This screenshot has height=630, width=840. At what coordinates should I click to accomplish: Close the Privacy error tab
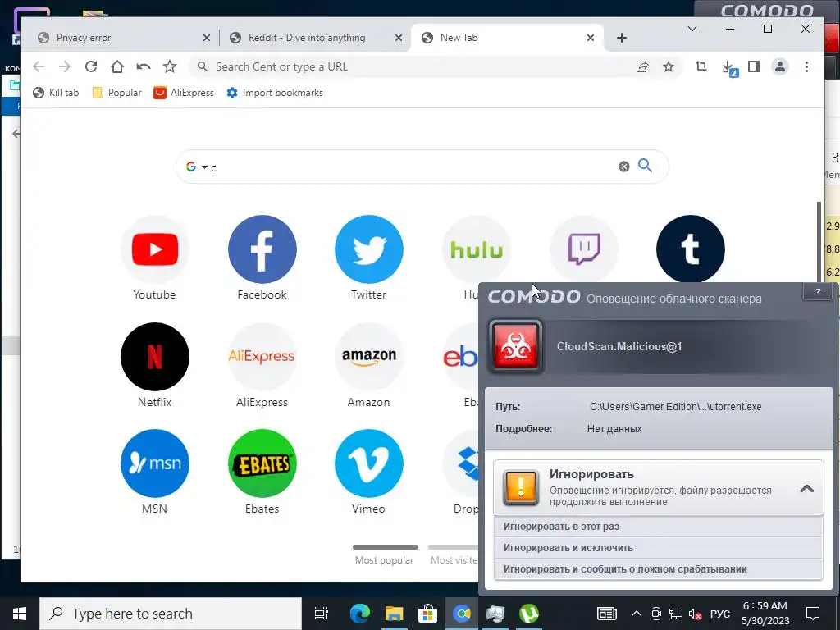[x=207, y=38]
